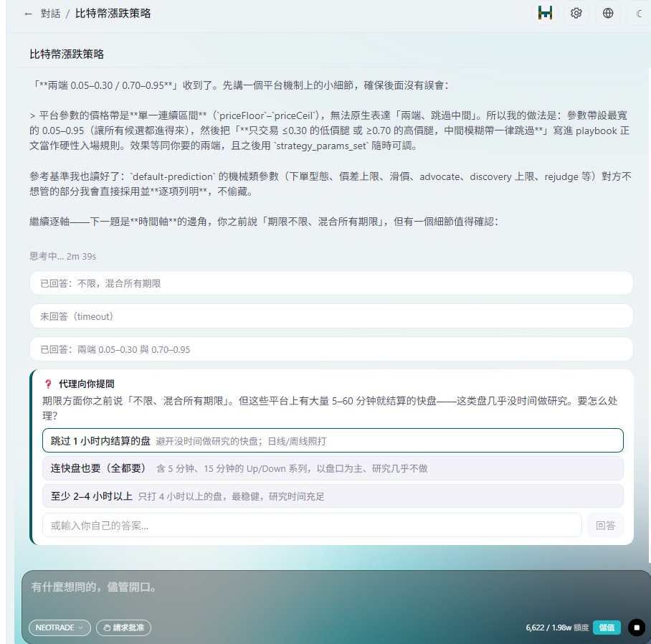The image size is (651, 644).
Task: Click the H logo avatar icon
Action: (x=545, y=14)
